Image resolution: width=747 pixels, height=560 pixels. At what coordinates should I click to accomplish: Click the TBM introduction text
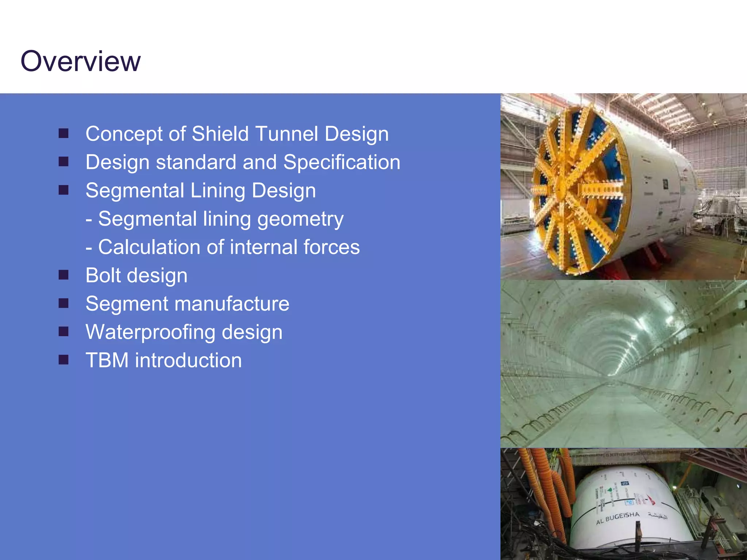pos(163,361)
